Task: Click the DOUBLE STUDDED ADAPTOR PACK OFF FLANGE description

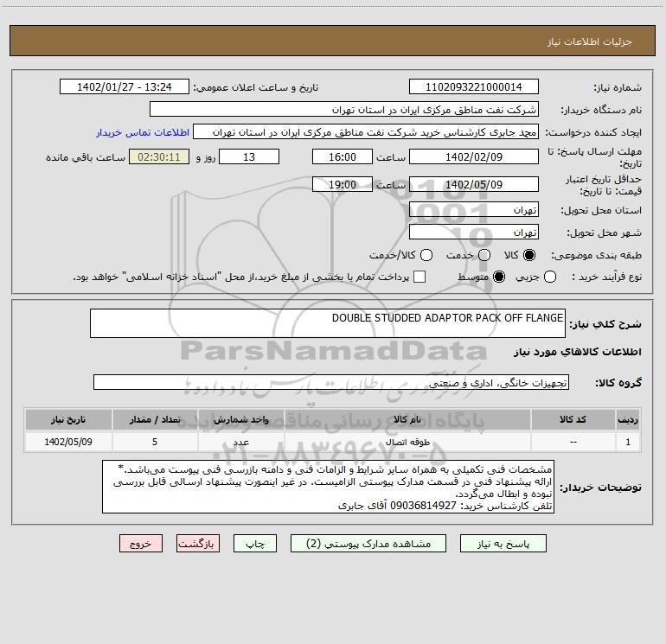Action: pos(328,323)
